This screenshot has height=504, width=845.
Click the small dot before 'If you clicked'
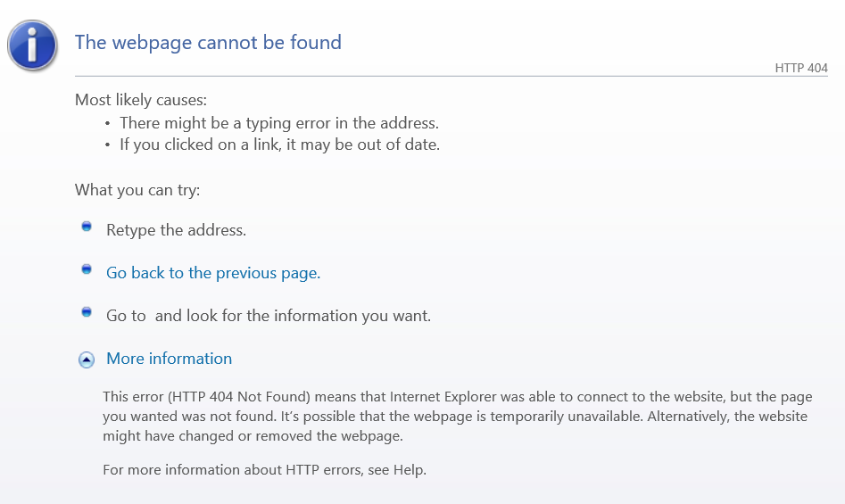pyautogui.click(x=108, y=145)
